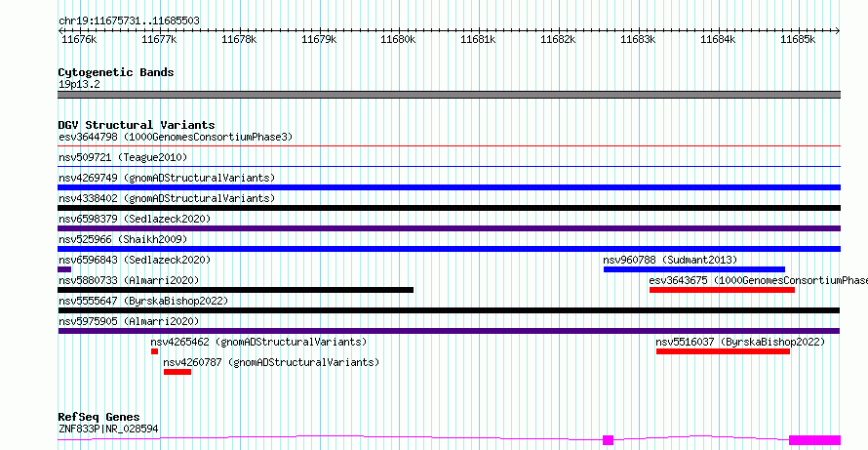The height and width of the screenshot is (450, 868).
Task: Select the nsv525966 Shaikh2009 blue bar
Action: pyautogui.click(x=449, y=249)
